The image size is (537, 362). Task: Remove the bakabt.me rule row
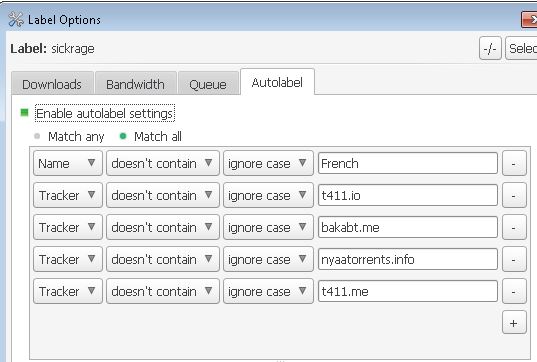(x=514, y=227)
